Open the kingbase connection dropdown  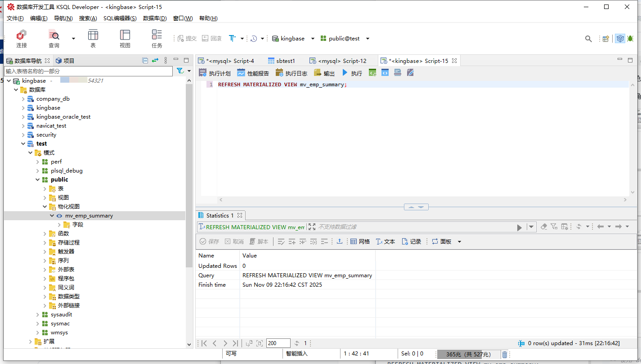point(313,39)
